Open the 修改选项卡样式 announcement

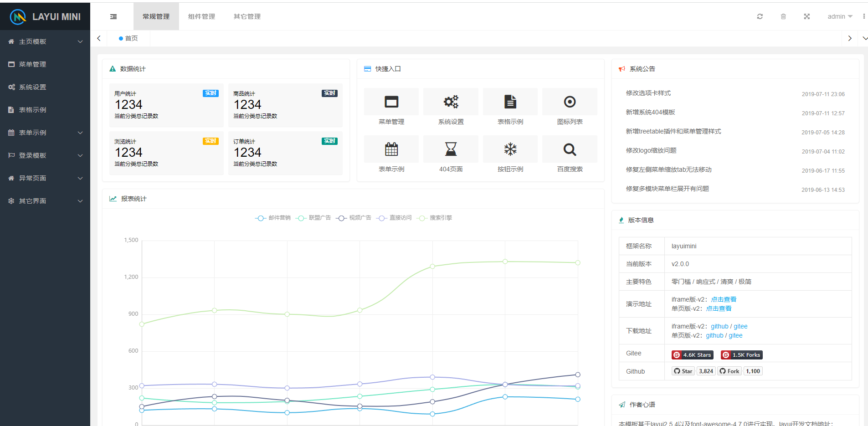tap(648, 93)
